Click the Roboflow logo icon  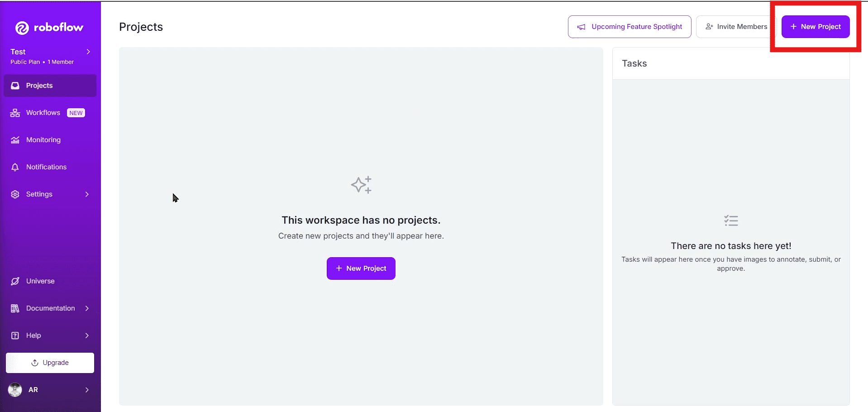click(22, 28)
